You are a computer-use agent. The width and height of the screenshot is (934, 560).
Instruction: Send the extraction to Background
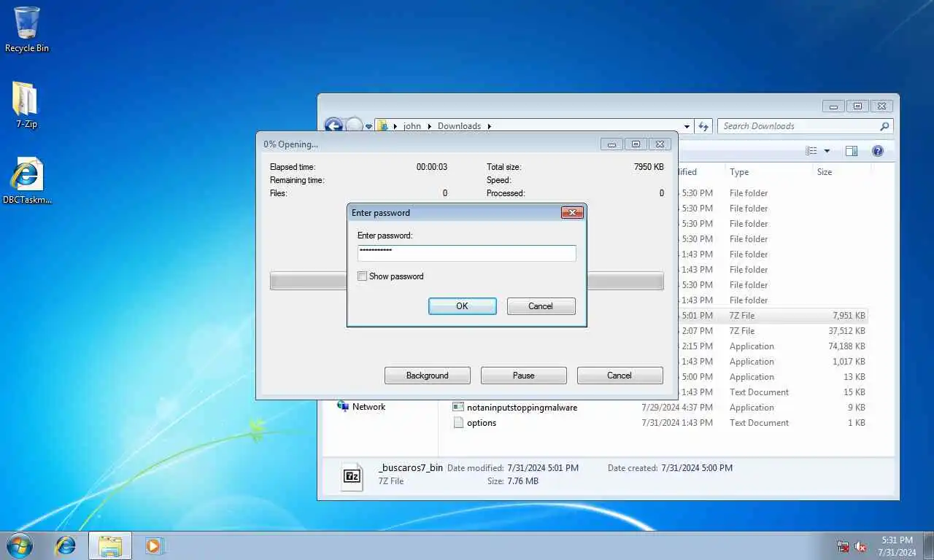click(x=428, y=376)
